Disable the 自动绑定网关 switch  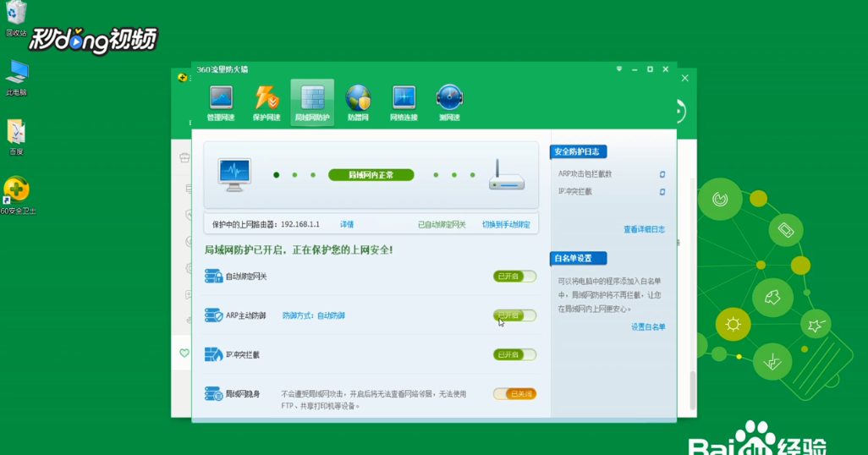[x=515, y=277]
